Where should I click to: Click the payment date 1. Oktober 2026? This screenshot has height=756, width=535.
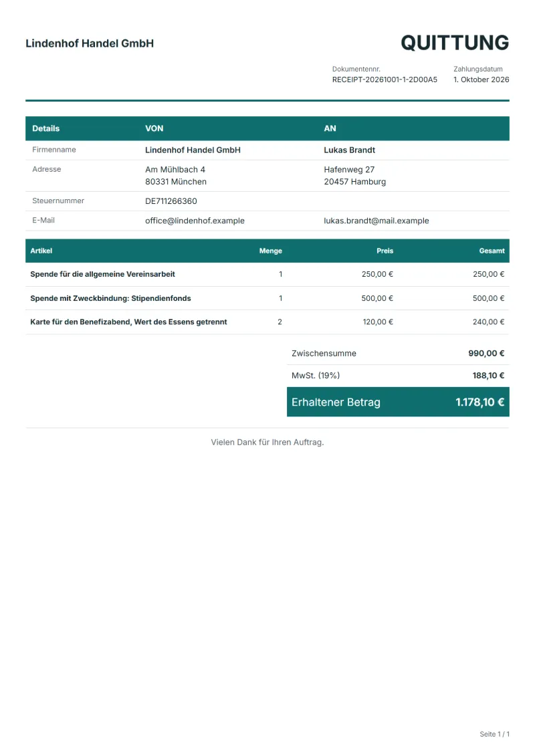[481, 80]
